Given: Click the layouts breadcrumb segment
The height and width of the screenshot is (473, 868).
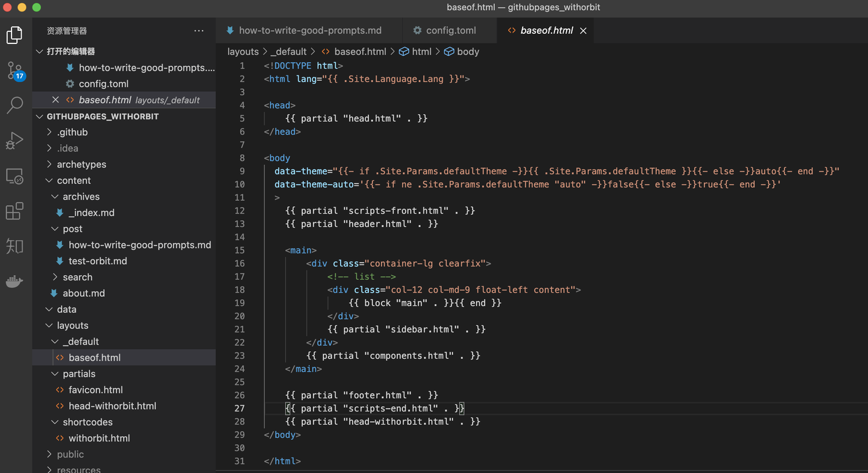Looking at the screenshot, I should (242, 51).
